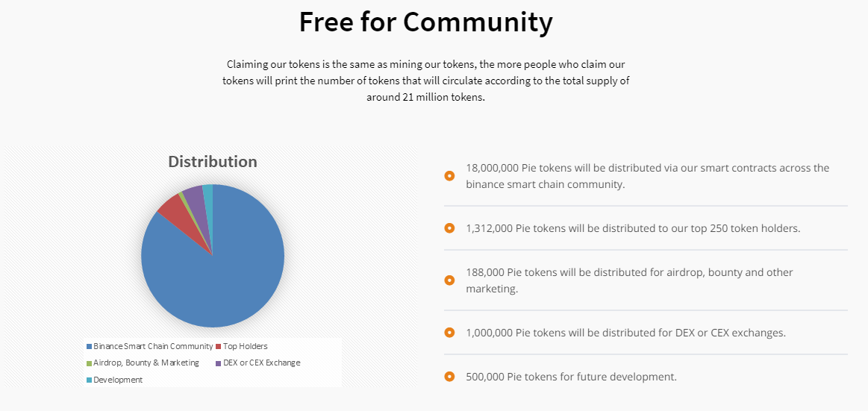Click the purple DEX or CEX pie slice
868x411 pixels.
point(196,196)
